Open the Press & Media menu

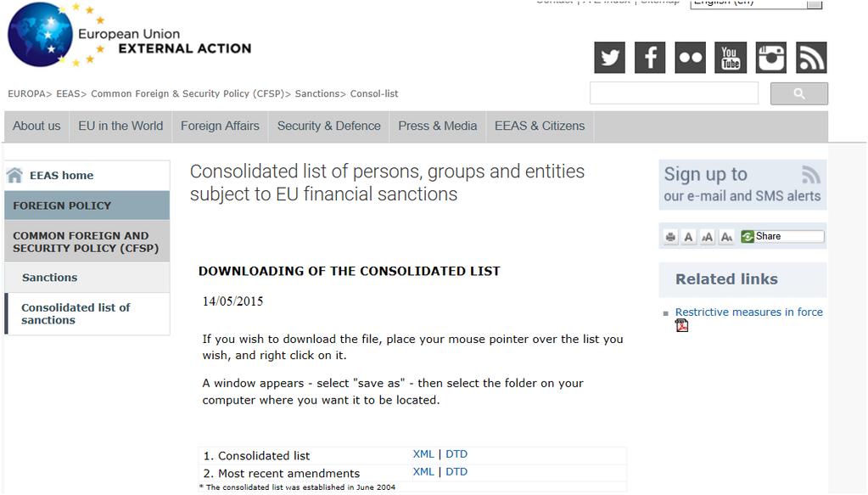pos(437,127)
